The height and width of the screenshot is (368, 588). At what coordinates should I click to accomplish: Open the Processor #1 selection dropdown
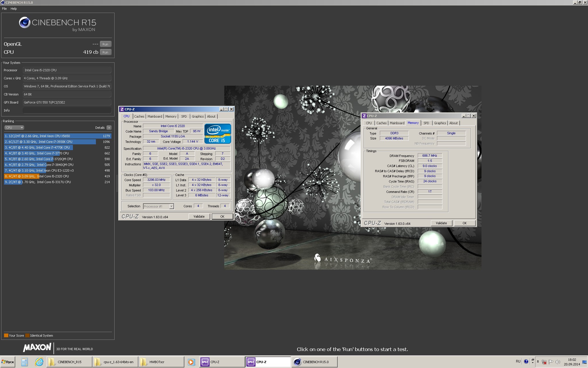tap(158, 206)
